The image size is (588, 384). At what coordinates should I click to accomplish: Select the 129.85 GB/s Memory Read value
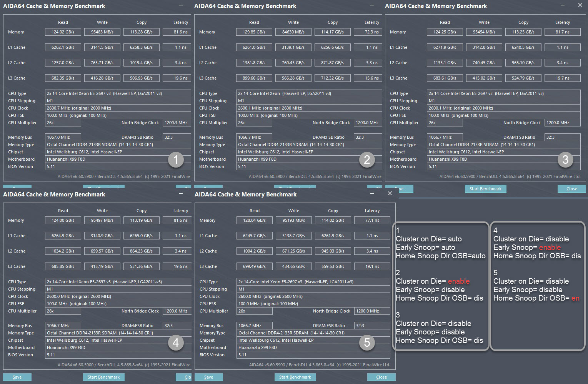[254, 32]
